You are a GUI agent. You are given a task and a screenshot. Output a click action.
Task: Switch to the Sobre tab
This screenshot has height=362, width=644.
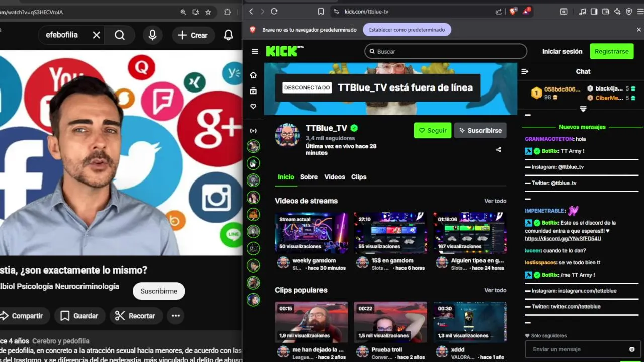[x=309, y=177]
